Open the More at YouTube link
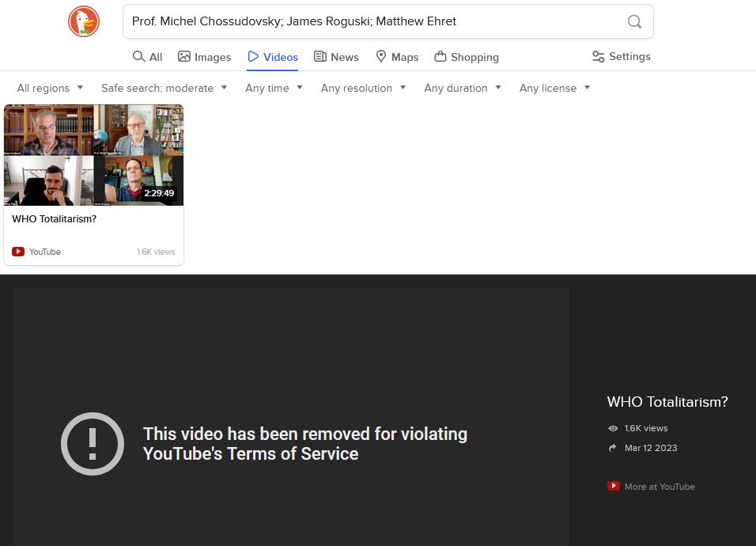The image size is (756, 546). [660, 487]
